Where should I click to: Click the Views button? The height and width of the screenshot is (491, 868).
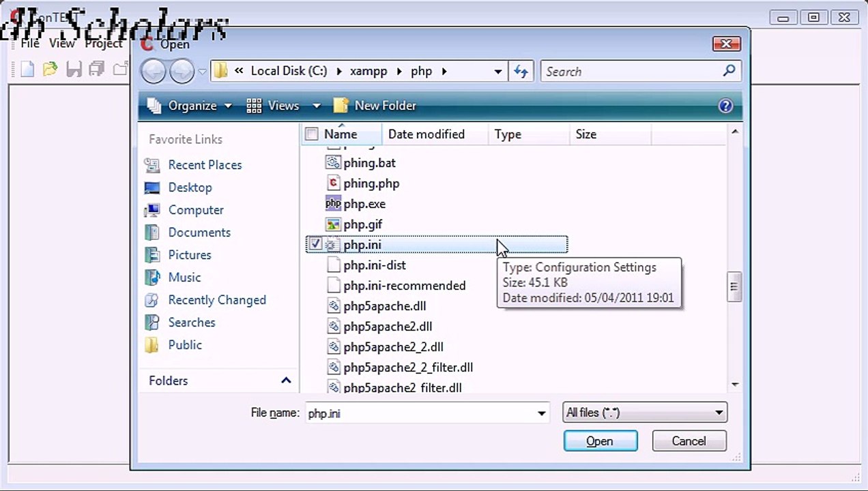coord(274,106)
